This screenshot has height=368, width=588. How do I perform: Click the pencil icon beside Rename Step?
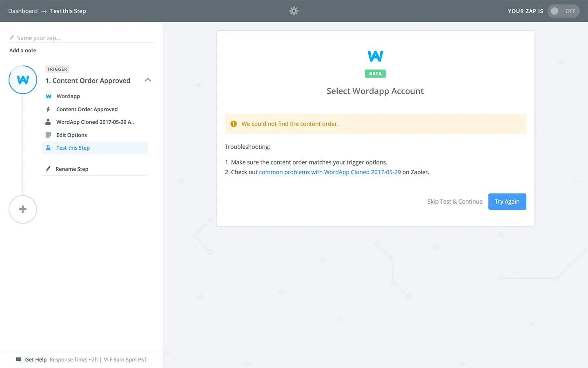click(48, 169)
